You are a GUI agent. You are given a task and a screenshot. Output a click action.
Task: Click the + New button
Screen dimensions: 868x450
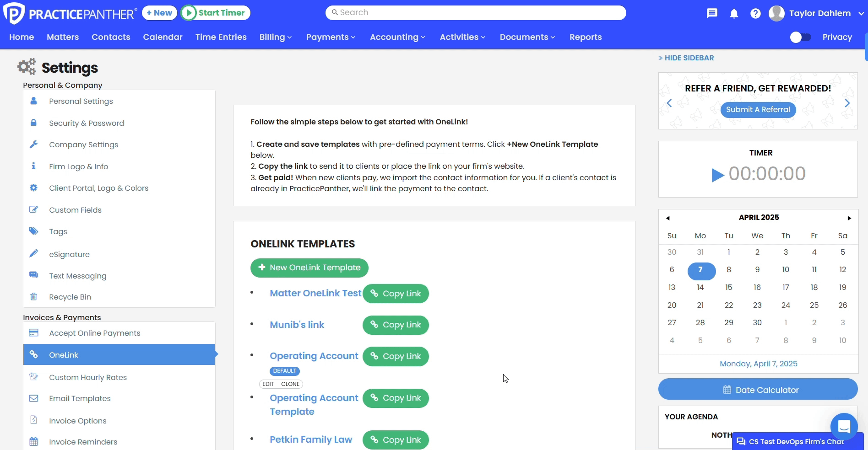(x=160, y=13)
